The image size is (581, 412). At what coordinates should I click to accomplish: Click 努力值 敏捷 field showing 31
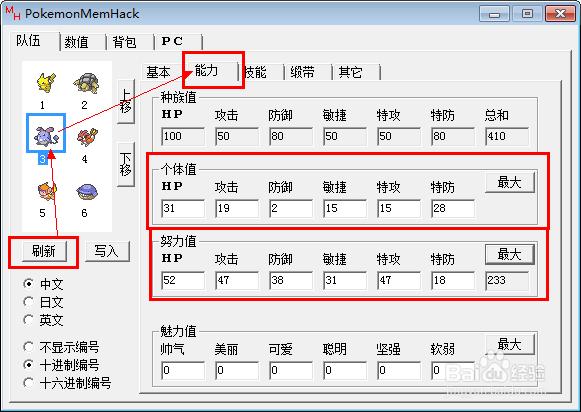pyautogui.click(x=345, y=280)
